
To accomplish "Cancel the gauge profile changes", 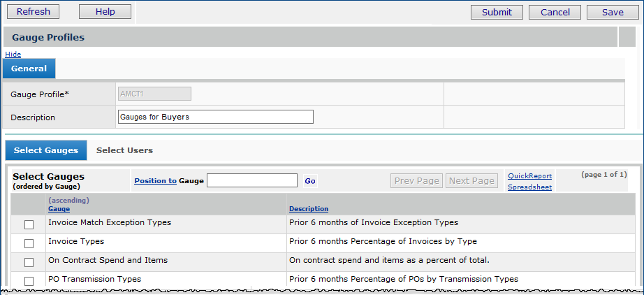I will tap(555, 12).
